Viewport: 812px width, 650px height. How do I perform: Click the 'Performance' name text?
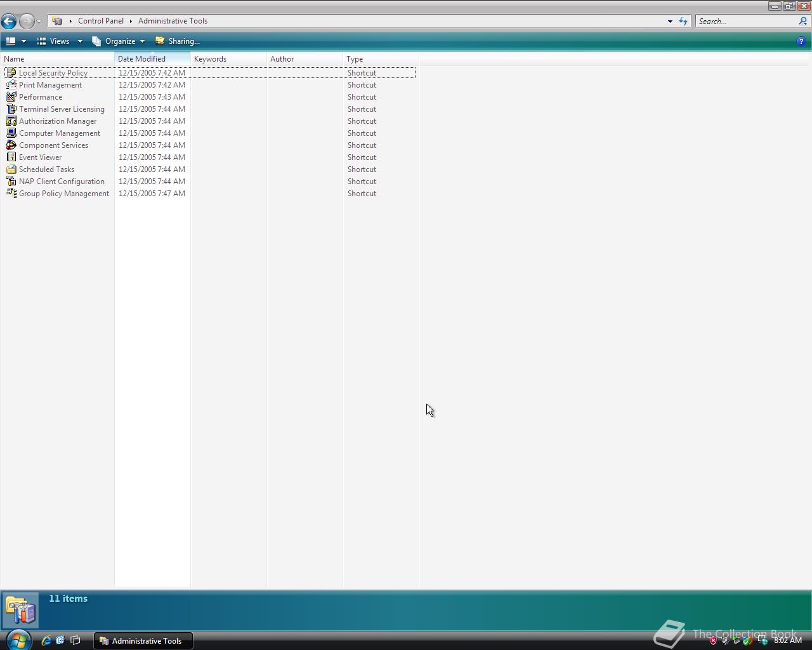tap(41, 97)
